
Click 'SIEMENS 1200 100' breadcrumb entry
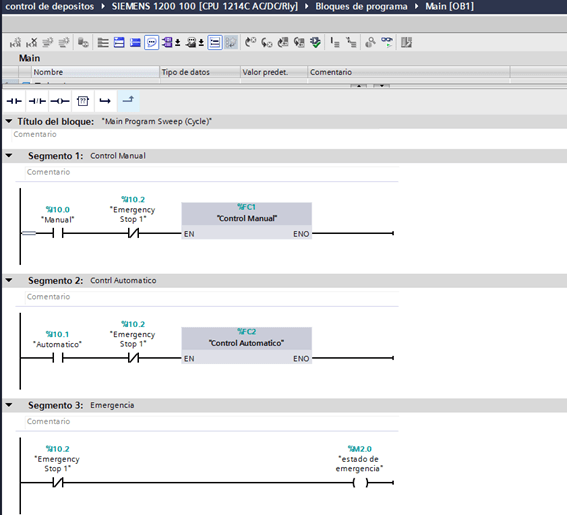204,6
